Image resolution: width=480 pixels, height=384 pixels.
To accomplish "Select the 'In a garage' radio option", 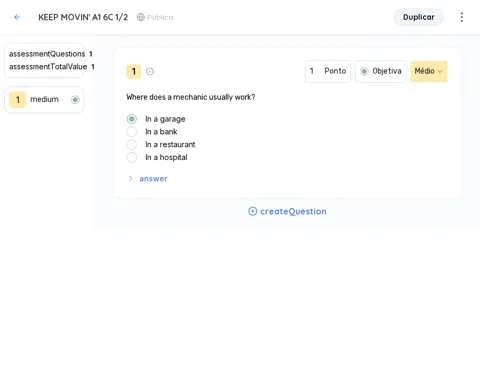I will click(x=132, y=119).
